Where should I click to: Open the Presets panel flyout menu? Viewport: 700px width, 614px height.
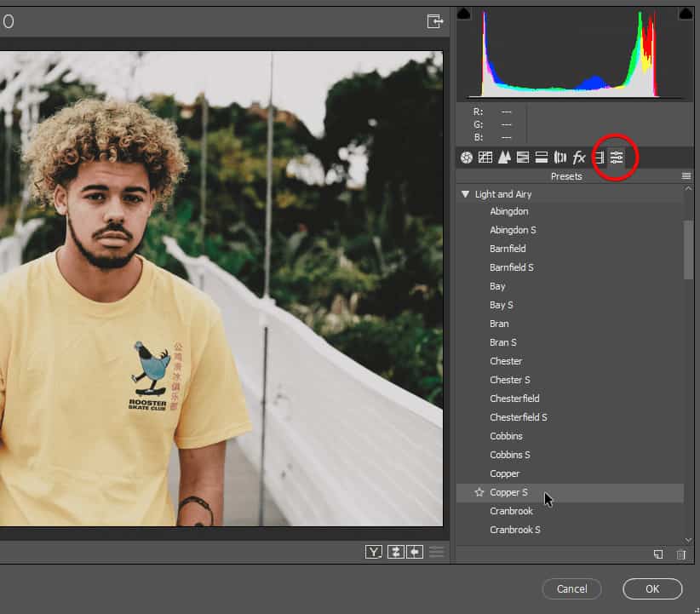[x=686, y=176]
